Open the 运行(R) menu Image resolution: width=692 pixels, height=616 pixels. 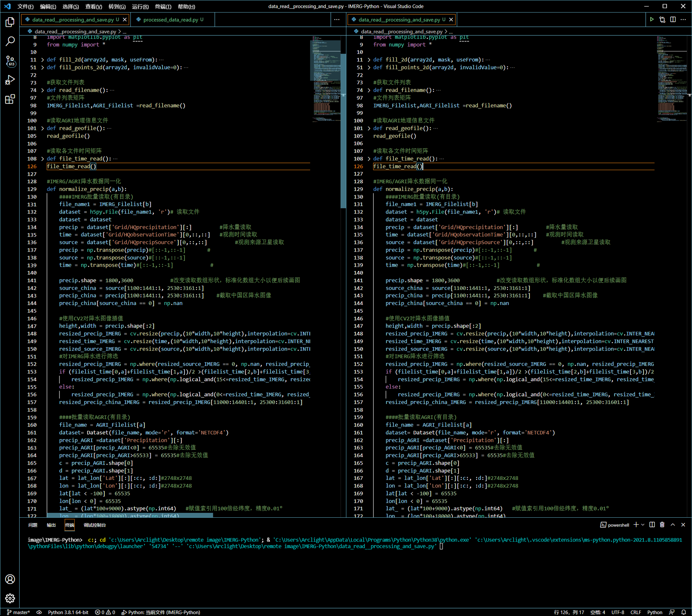pos(140,6)
